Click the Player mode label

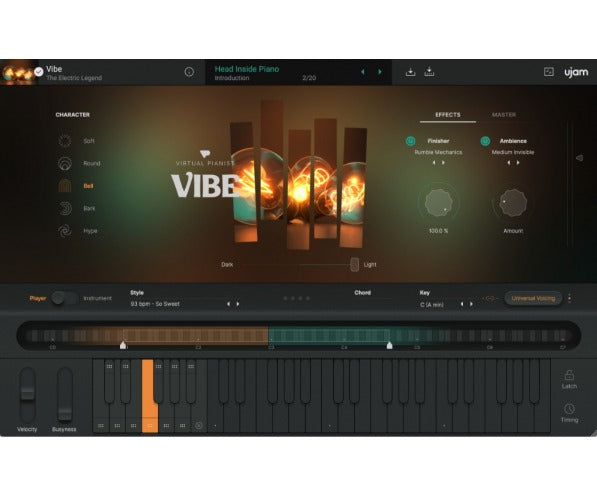[x=38, y=298]
